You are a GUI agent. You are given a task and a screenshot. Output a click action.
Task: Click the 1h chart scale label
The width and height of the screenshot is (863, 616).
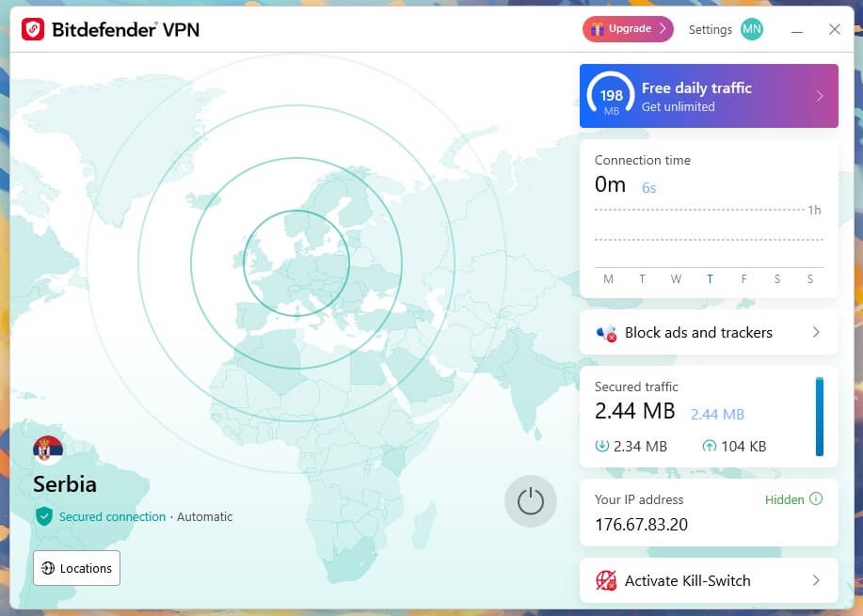click(815, 210)
